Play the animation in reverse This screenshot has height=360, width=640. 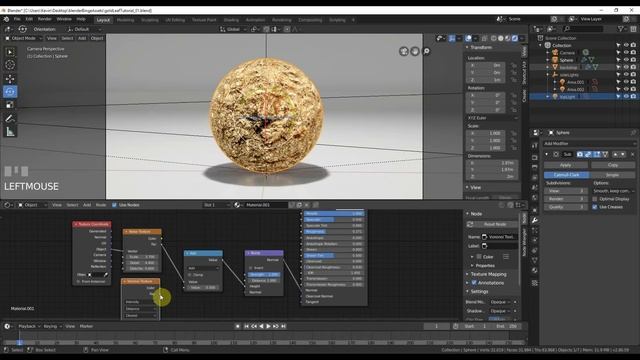(x=261, y=326)
